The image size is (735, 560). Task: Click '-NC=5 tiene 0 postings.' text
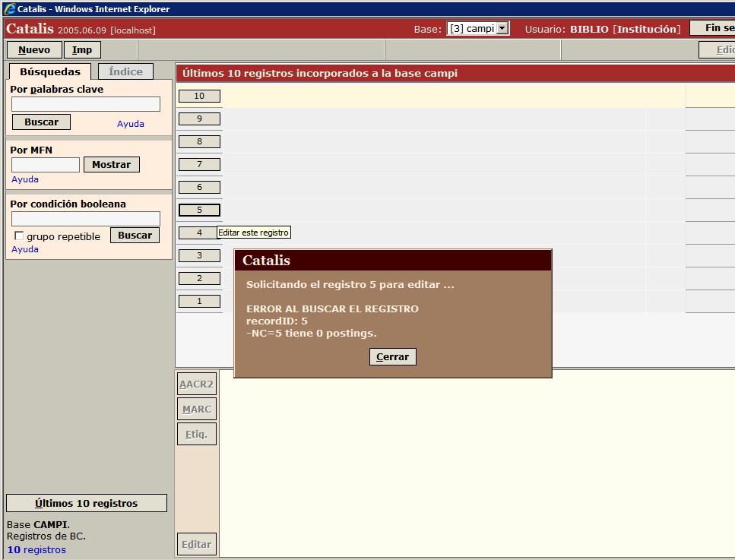point(311,333)
